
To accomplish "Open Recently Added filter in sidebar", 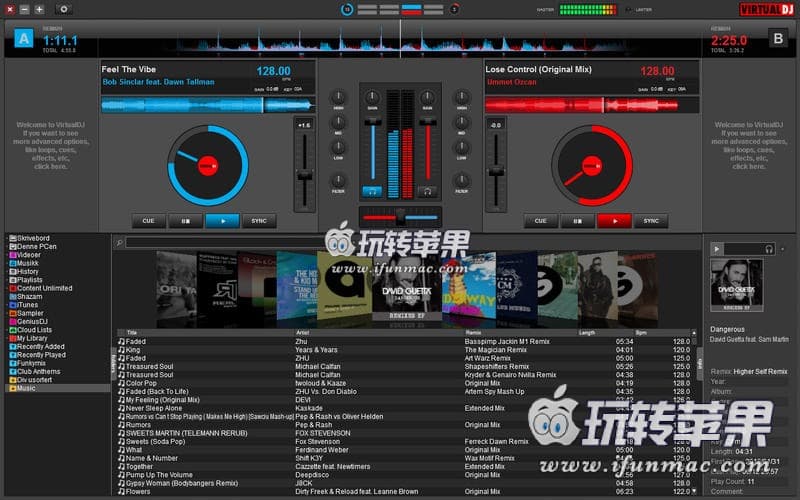I will tap(40, 346).
